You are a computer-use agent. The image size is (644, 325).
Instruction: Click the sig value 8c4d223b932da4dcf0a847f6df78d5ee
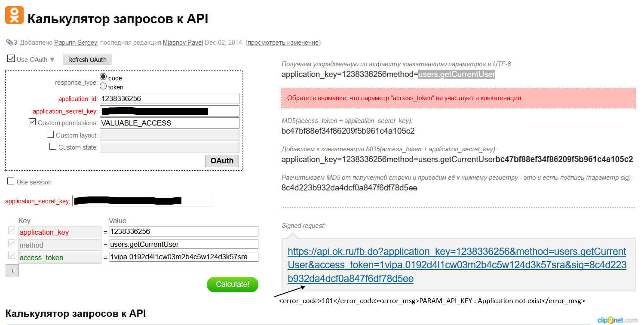click(x=350, y=188)
